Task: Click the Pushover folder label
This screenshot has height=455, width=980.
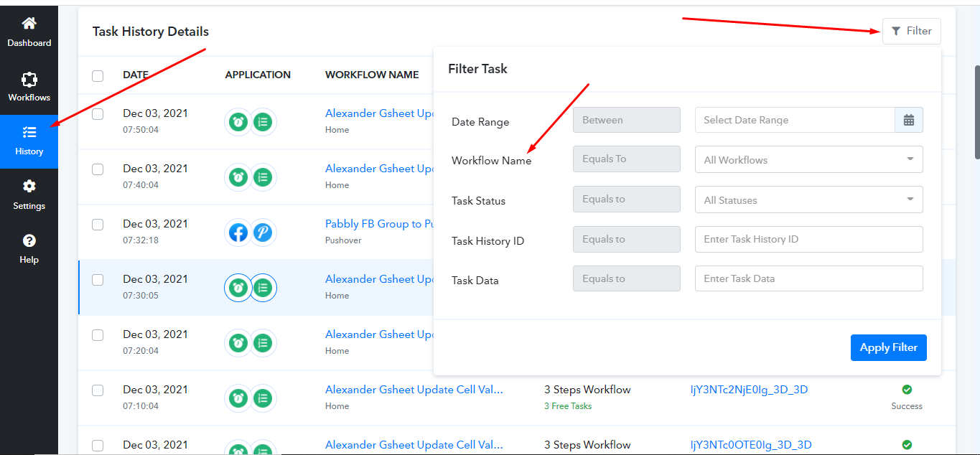Action: click(x=343, y=240)
